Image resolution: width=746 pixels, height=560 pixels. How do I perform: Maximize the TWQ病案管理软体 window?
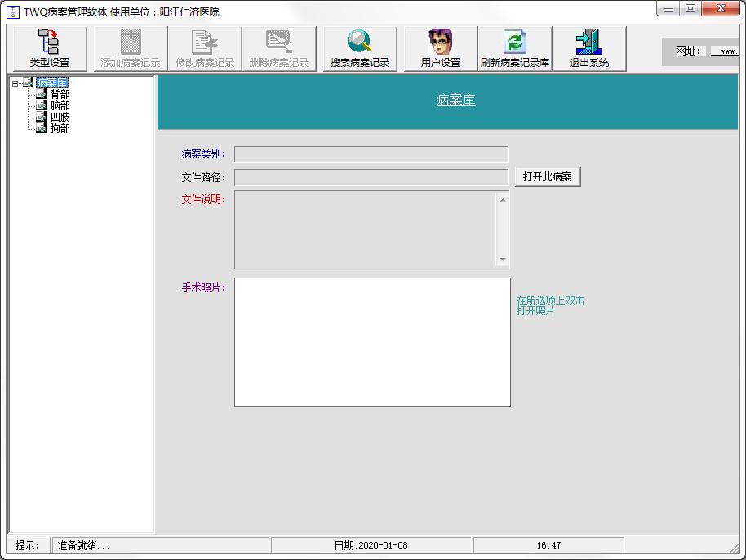point(690,9)
